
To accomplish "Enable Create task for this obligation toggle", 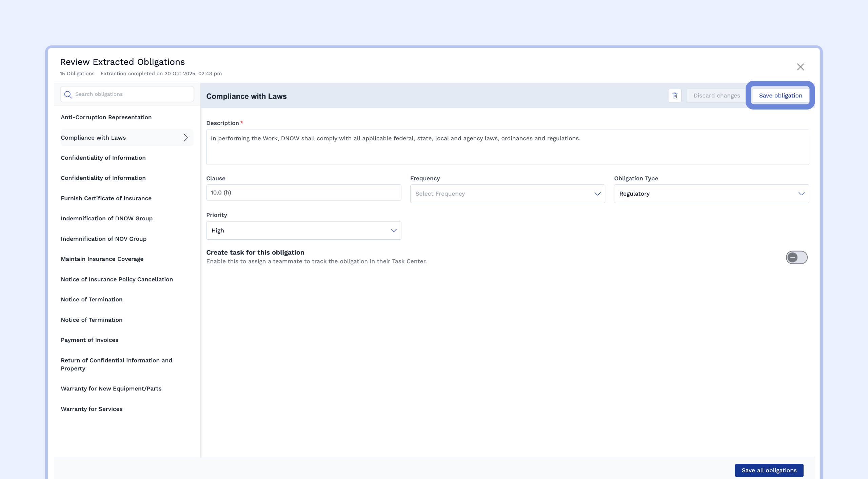I will (796, 258).
